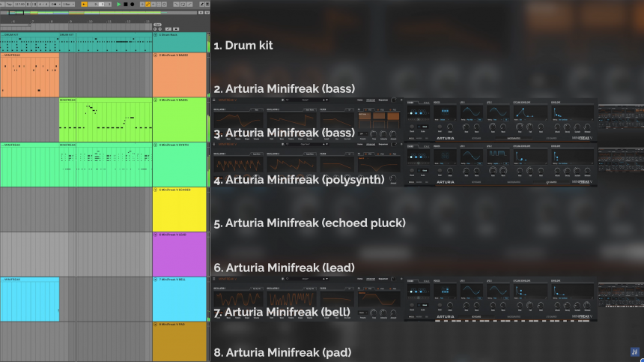
Task: Fold the 4 MiniFreak V SYNTH track
Action: (155, 145)
